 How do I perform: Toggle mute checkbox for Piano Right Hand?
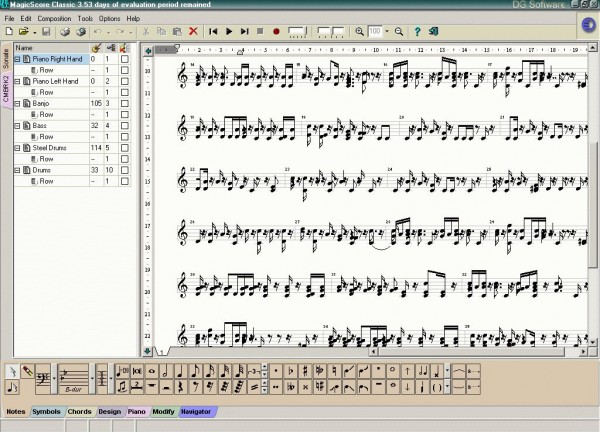click(124, 59)
